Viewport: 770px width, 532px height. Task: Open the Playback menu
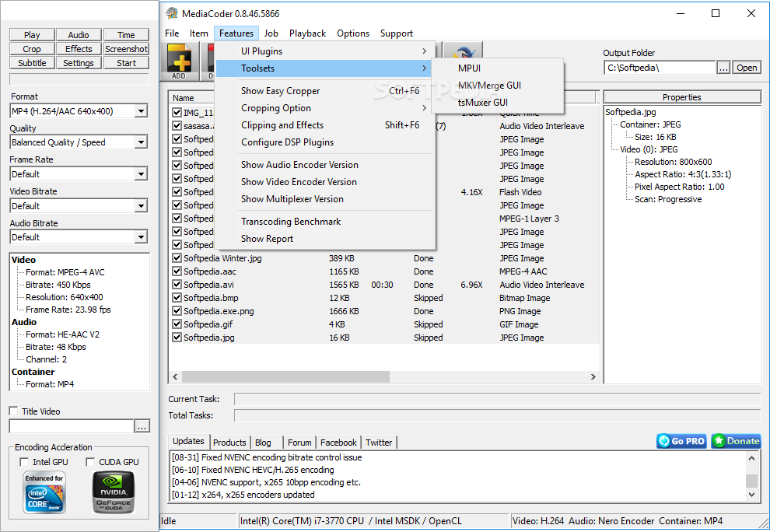(x=307, y=33)
